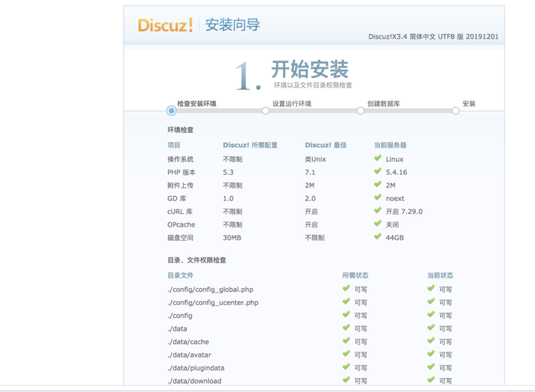This screenshot has height=392, width=535.
Task: Click 当前状态 checkmark for ./data row
Action: point(431,328)
